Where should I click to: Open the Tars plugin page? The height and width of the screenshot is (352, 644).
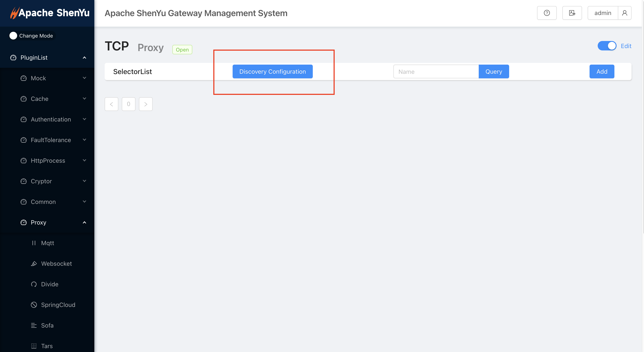point(47,346)
